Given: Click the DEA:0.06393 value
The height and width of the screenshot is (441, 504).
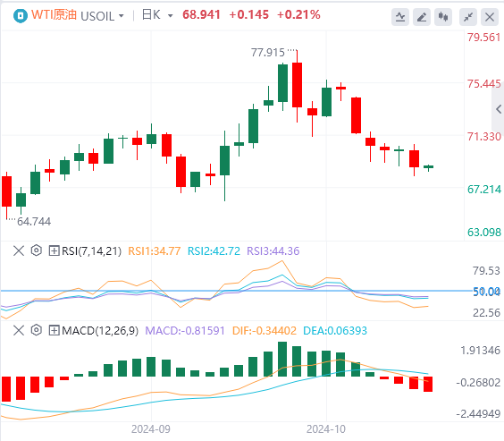Looking at the screenshot, I should point(335,331).
